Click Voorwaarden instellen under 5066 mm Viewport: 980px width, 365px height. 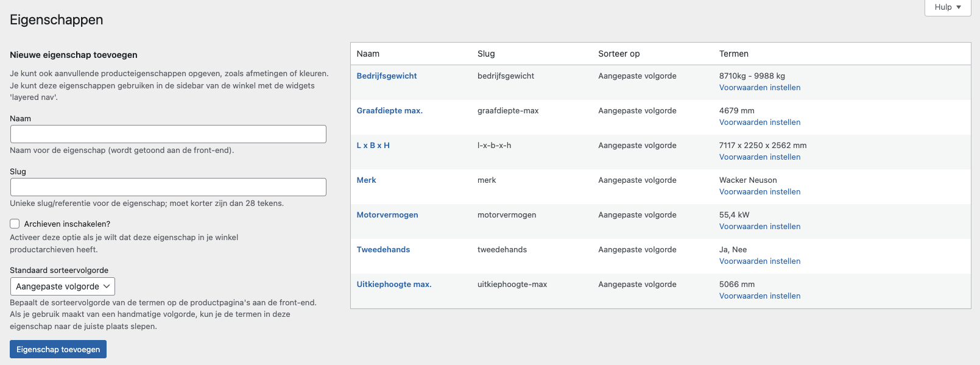click(760, 296)
